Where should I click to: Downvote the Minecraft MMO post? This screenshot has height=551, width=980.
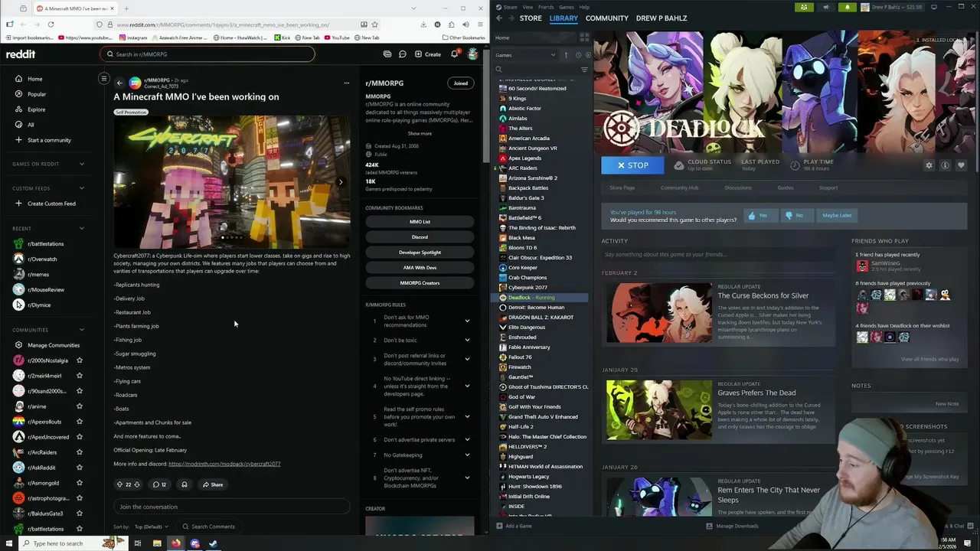pos(137,484)
